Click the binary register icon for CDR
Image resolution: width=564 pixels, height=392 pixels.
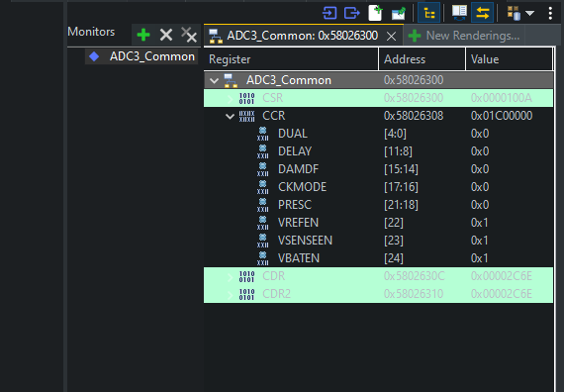pyautogui.click(x=246, y=276)
